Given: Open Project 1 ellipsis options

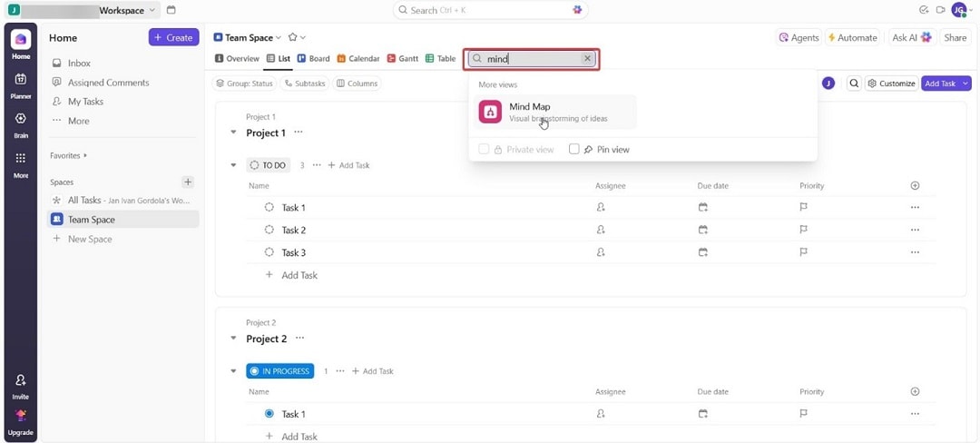Looking at the screenshot, I should (299, 133).
